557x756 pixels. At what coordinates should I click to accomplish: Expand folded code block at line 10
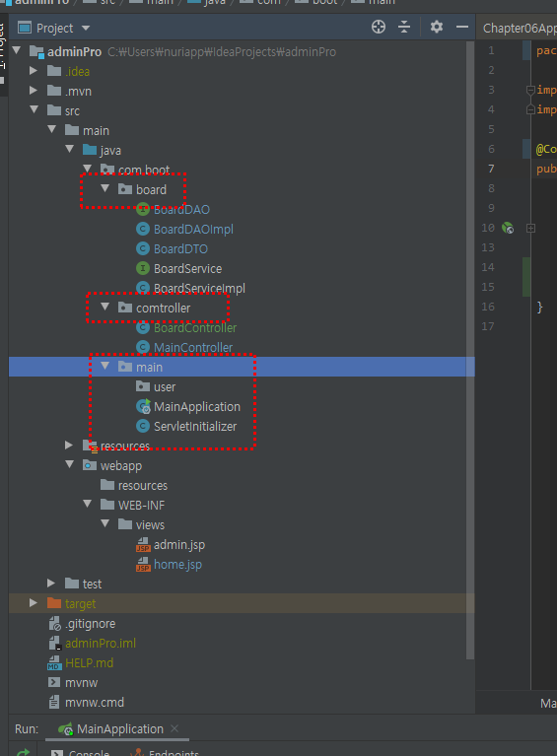click(530, 228)
